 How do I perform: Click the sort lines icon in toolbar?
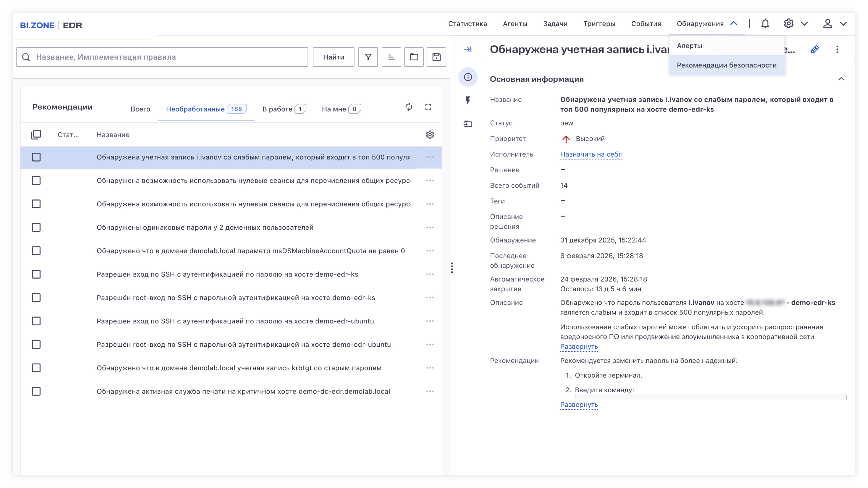391,57
